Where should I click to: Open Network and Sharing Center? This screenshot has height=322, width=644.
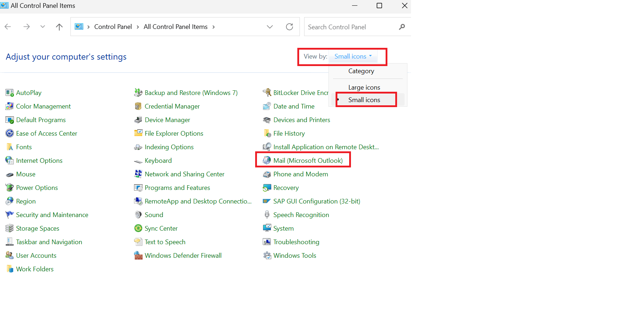pyautogui.click(x=184, y=174)
